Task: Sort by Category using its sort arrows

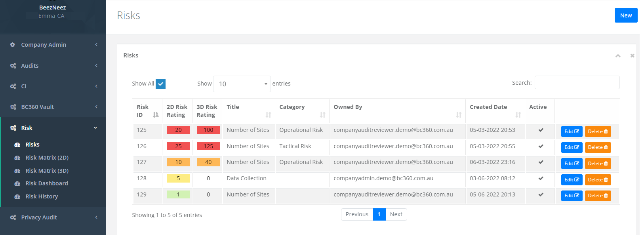Action: point(323,115)
